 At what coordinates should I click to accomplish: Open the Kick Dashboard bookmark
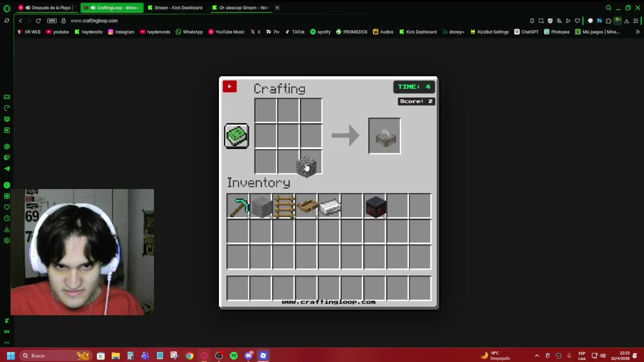[x=418, y=32]
